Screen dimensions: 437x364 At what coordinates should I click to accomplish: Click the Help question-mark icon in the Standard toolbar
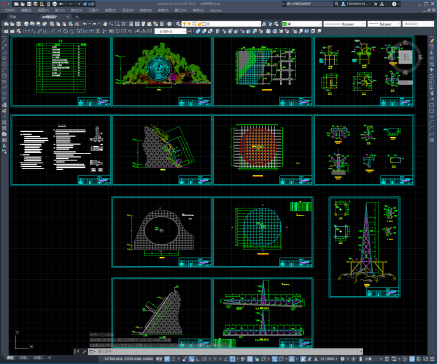point(169,24)
